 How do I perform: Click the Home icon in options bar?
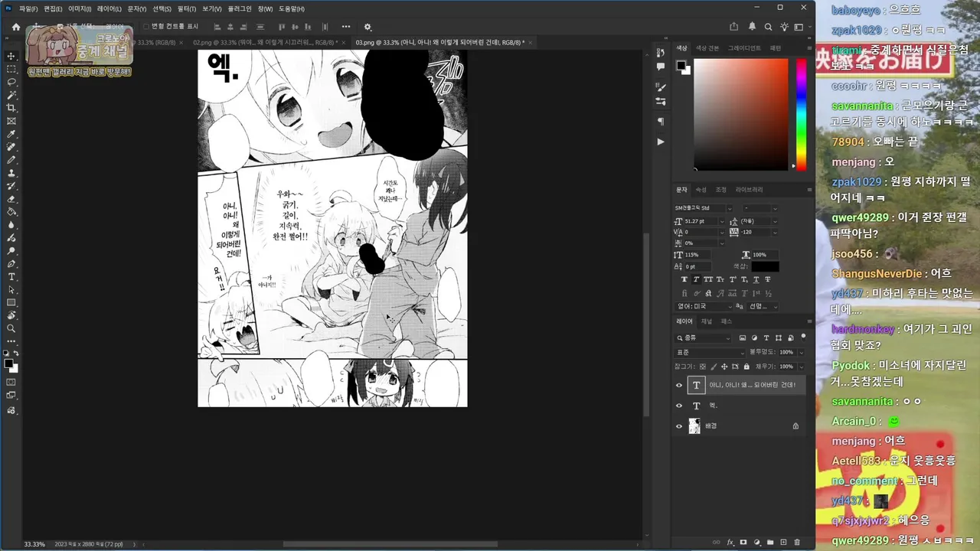point(16,27)
